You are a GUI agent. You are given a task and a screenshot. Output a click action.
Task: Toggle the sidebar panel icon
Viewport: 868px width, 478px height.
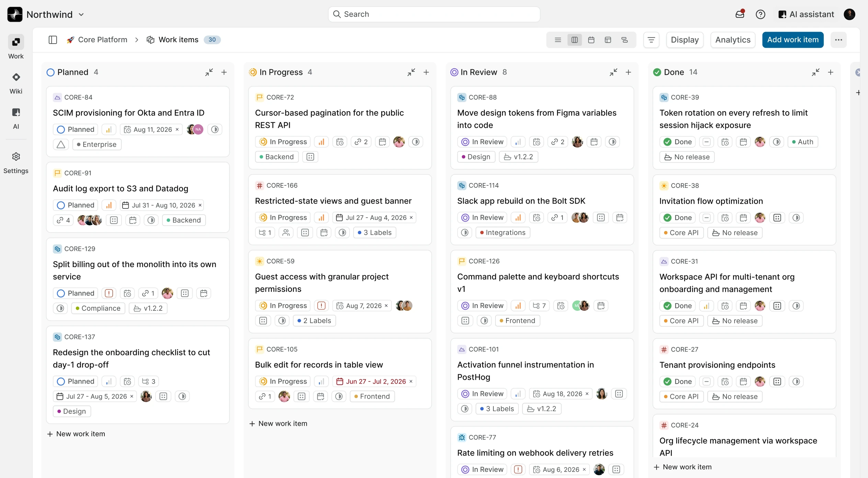53,40
